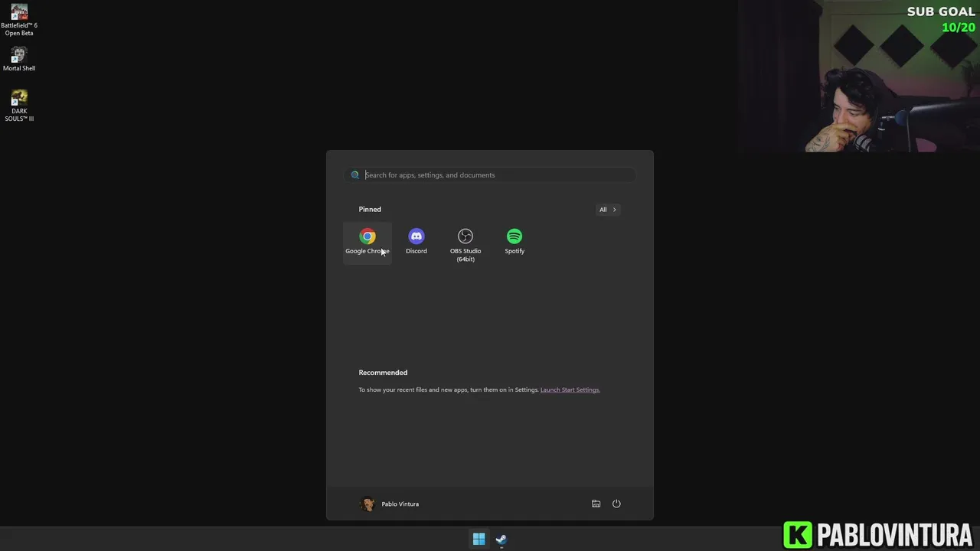Launch Spotify from pinned apps
The height and width of the screenshot is (551, 980).
coord(514,242)
